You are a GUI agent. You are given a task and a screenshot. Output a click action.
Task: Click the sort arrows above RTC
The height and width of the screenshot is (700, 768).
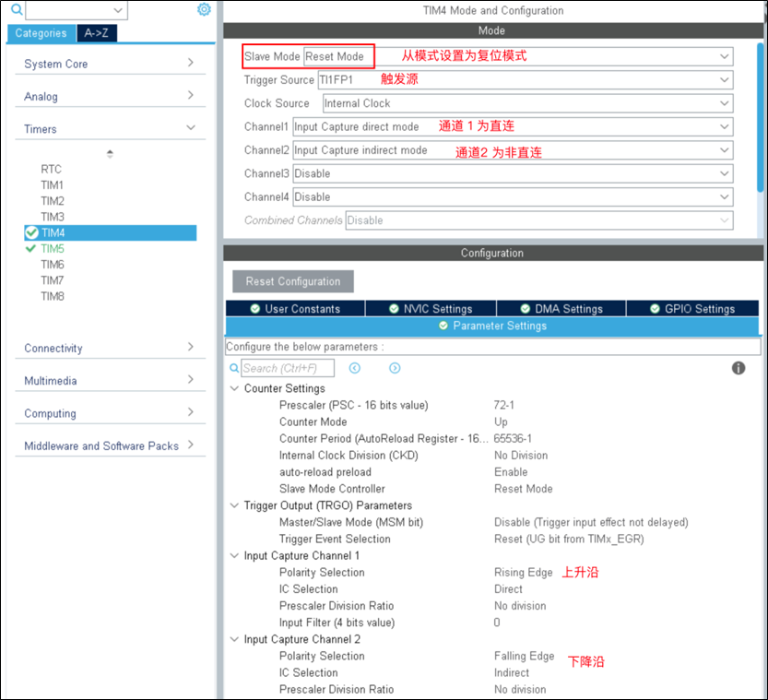coord(110,153)
